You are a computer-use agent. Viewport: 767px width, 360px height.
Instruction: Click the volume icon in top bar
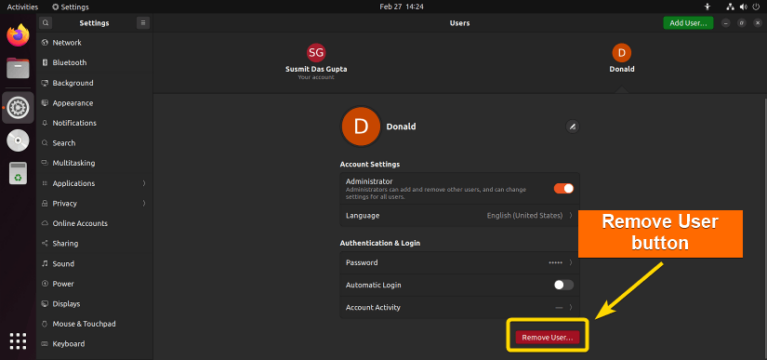point(744,7)
